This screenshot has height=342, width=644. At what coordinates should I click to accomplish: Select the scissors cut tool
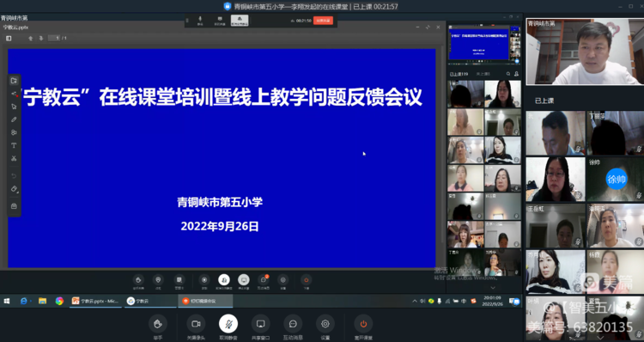point(14,158)
